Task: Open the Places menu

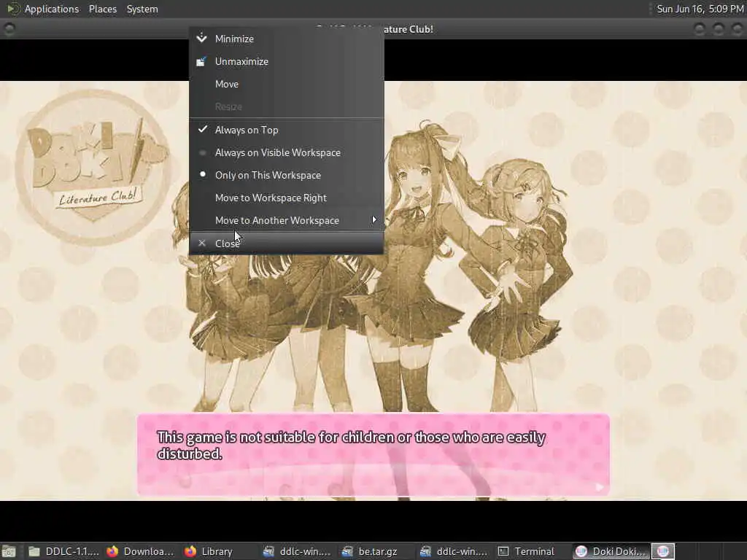Action: [102, 9]
